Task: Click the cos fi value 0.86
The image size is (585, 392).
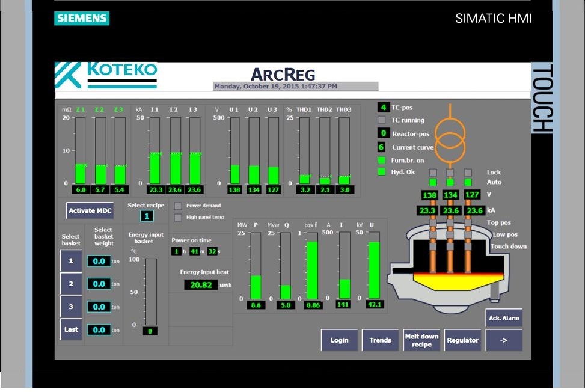Action: (x=313, y=305)
